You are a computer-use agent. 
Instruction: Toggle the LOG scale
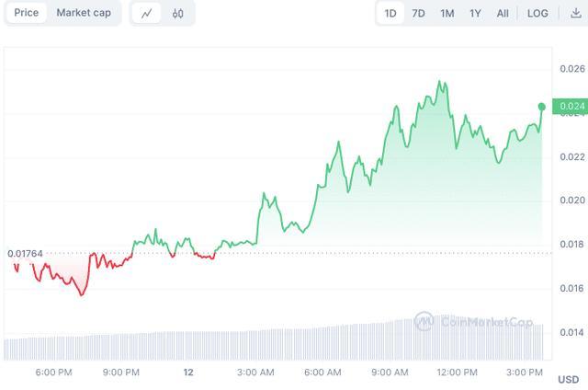(537, 14)
